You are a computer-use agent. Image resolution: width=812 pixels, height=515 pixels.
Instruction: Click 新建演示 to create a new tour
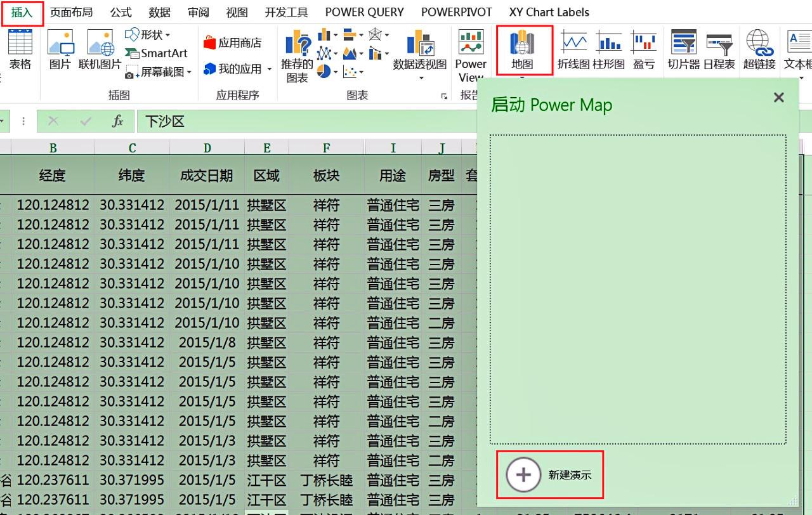click(x=549, y=475)
